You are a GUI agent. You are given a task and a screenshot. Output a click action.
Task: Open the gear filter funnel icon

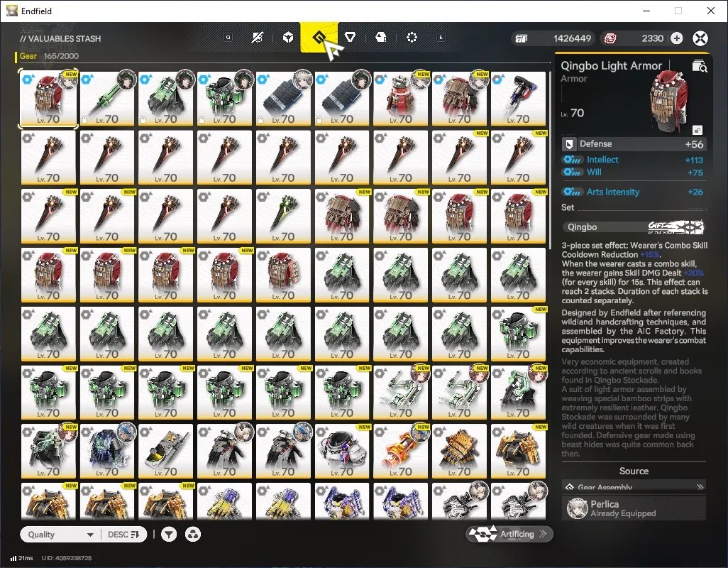[169, 535]
